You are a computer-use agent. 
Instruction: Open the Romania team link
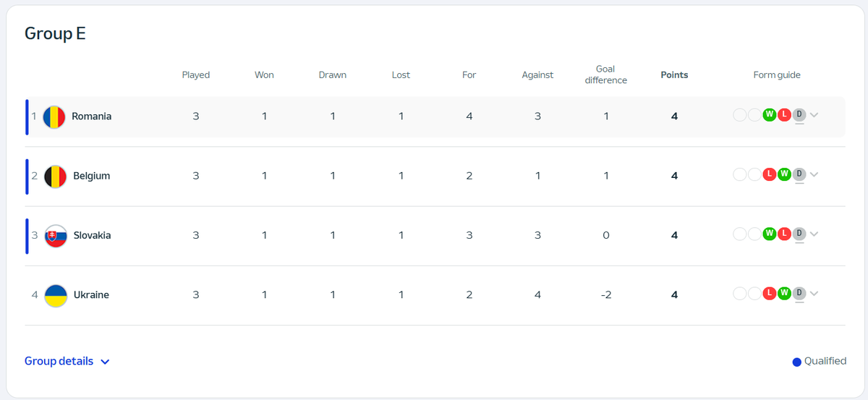click(x=92, y=116)
